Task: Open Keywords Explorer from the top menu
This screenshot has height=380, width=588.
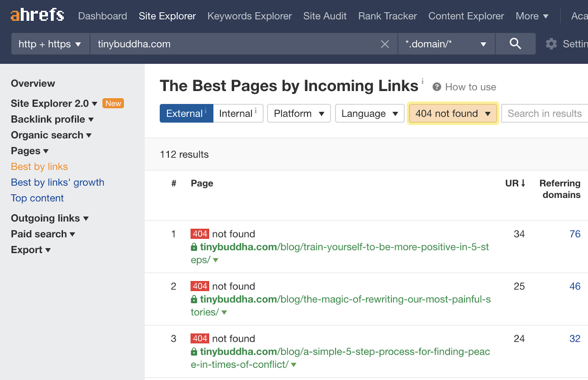Action: 249,16
